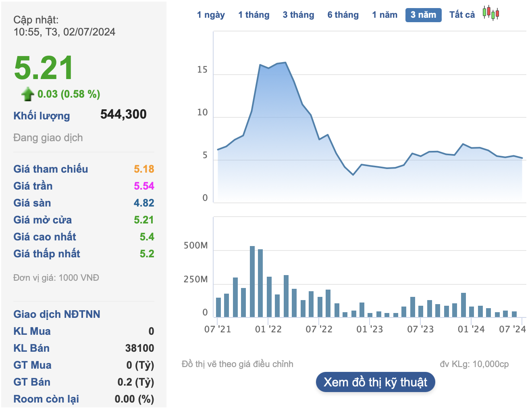The height and width of the screenshot is (409, 532).
Task: Click the GT Bán label
Action: tap(32, 382)
